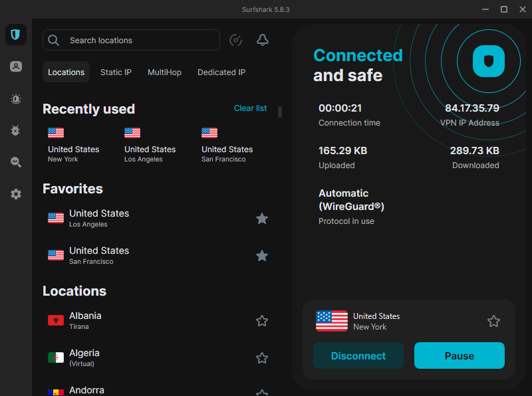532x396 pixels.
Task: Click the Clear list link
Action: point(251,108)
